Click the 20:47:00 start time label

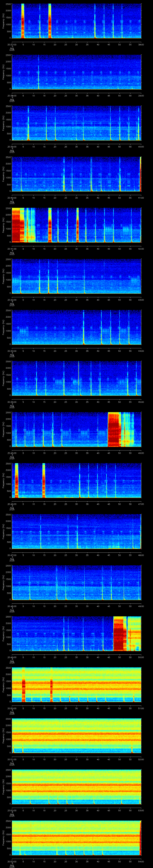pyautogui.click(x=12, y=555)
